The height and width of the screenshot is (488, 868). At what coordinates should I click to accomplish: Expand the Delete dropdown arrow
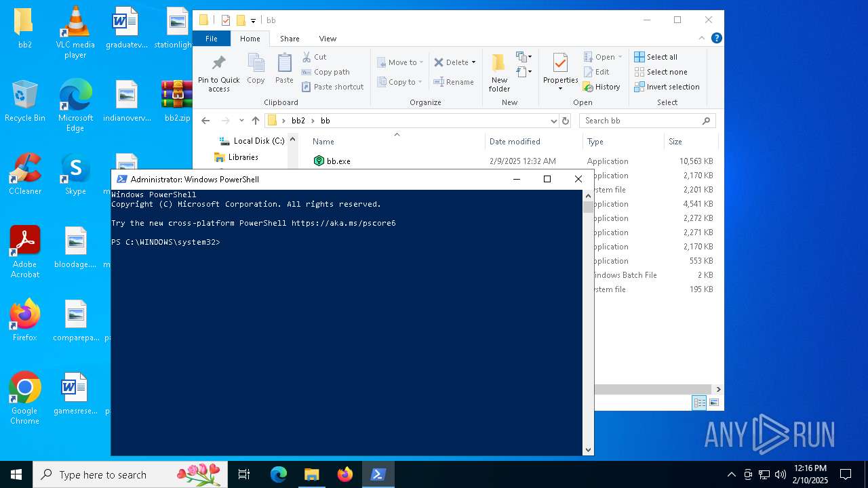click(473, 62)
